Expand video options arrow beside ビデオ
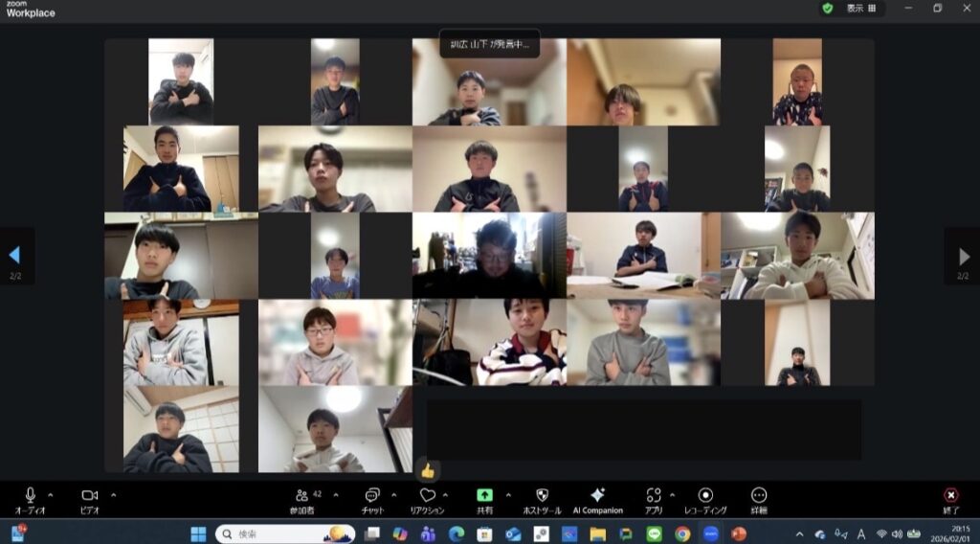 pos(113,495)
